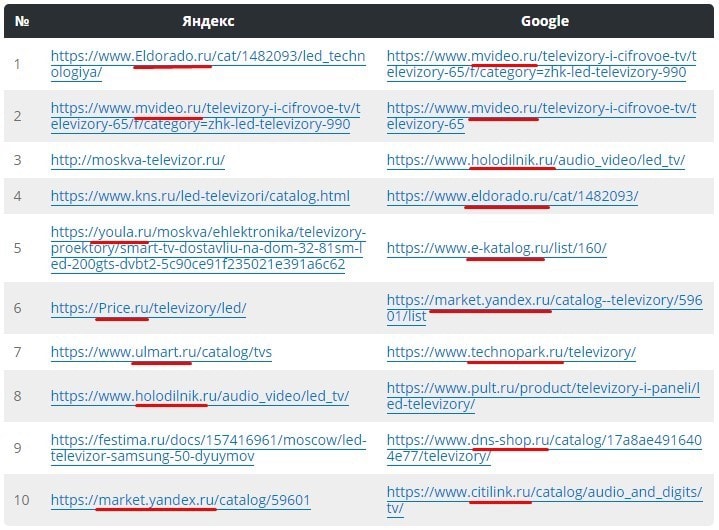Select row number 5 cell
The height and width of the screenshot is (530, 719).
pos(17,248)
